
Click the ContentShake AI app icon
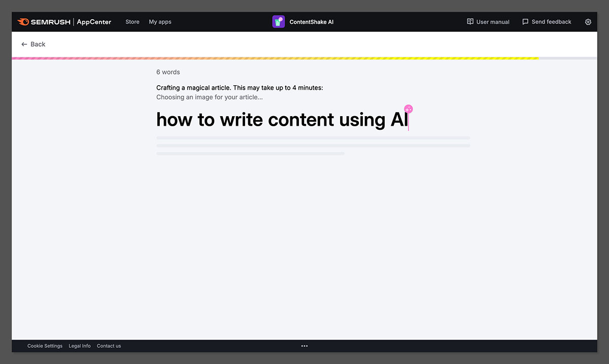[278, 21]
